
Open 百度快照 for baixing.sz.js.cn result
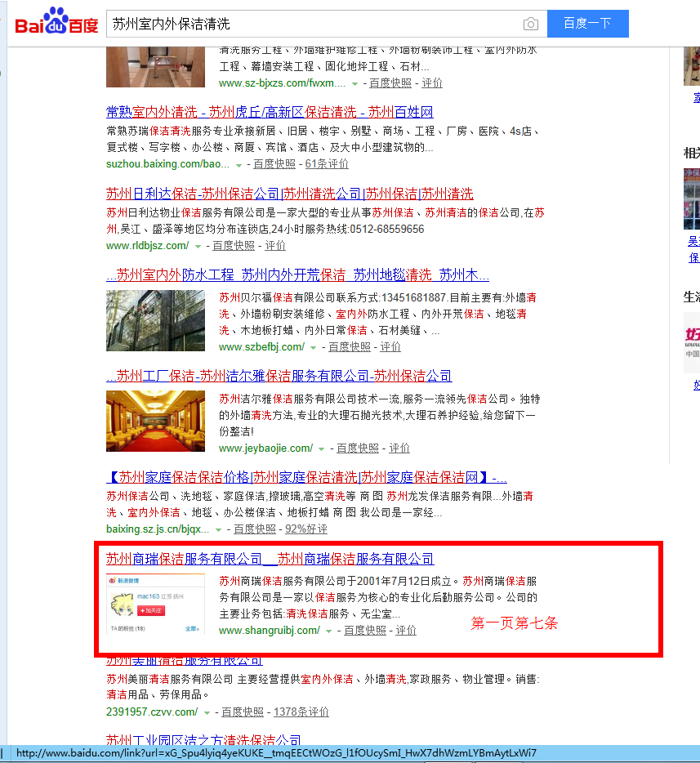click(254, 529)
